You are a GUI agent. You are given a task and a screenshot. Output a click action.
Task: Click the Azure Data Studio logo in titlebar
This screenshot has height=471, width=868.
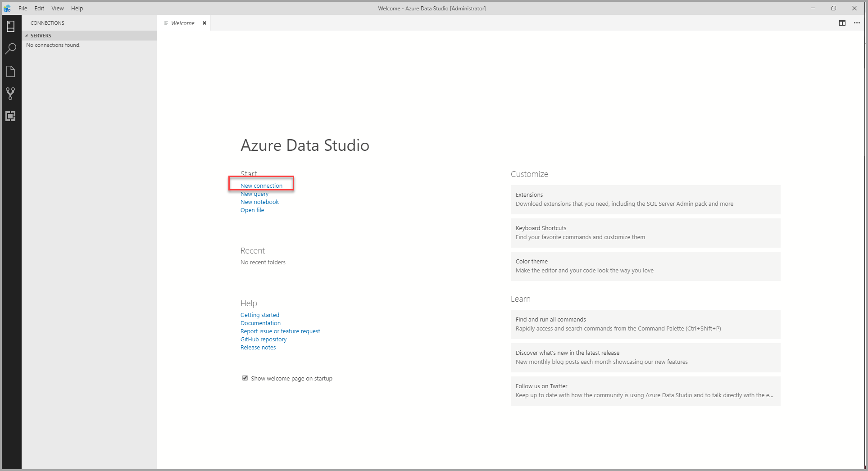click(7, 8)
